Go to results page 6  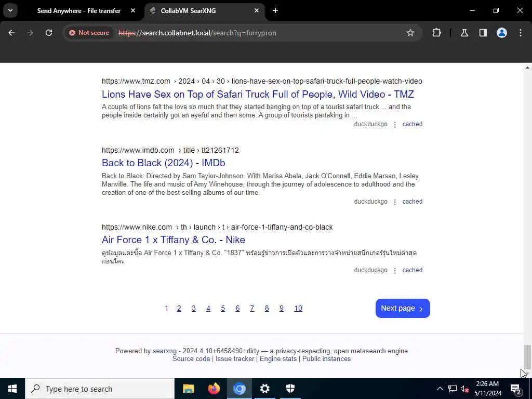coord(237,309)
